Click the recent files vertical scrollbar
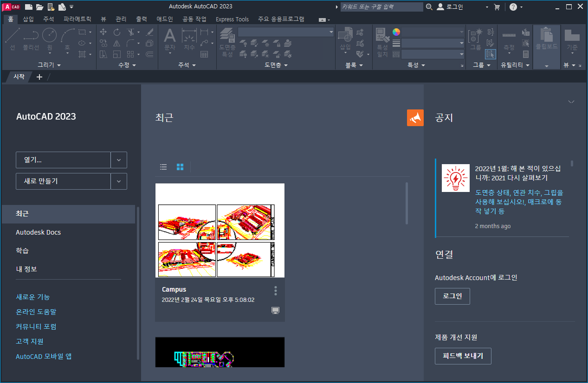The width and height of the screenshot is (588, 383). tap(407, 204)
